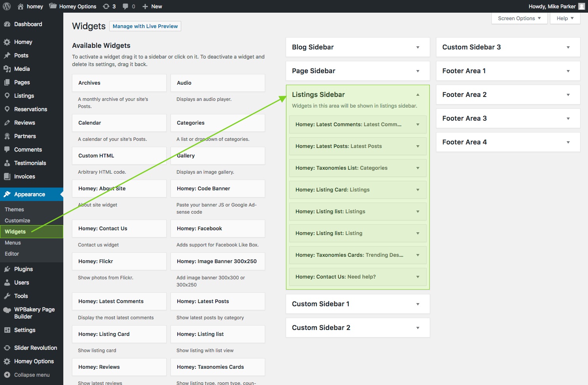The image size is (588, 385).
Task: Select the Archives available widget
Action: [119, 83]
